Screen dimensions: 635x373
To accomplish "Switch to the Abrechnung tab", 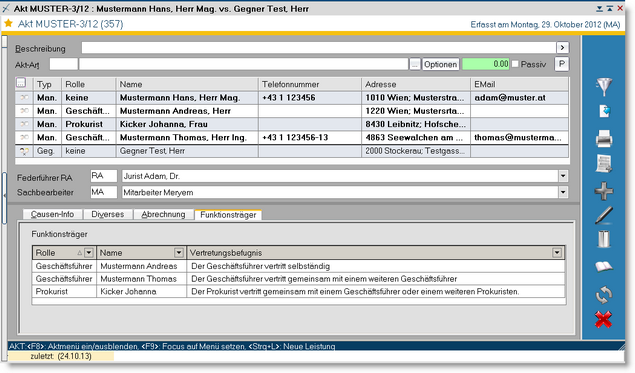I will tap(163, 214).
